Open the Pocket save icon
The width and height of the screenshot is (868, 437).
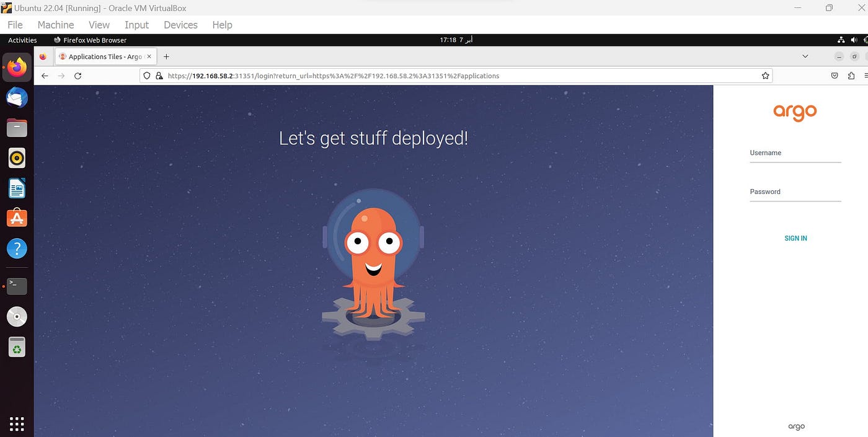pos(835,76)
